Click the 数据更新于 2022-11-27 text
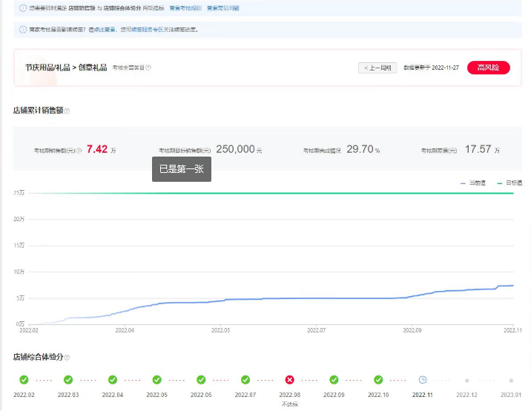This screenshot has height=420, width=531. 431,68
